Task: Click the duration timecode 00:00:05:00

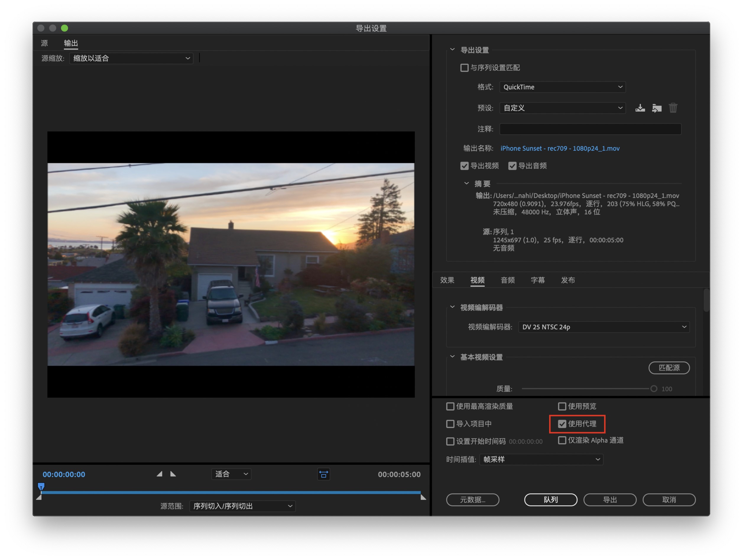Action: point(399,474)
